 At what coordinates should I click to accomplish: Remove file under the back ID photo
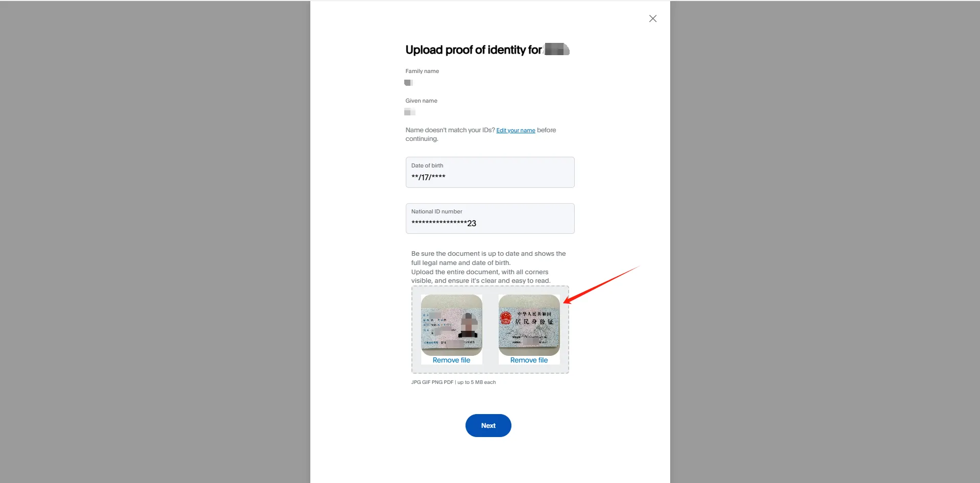[x=529, y=360]
